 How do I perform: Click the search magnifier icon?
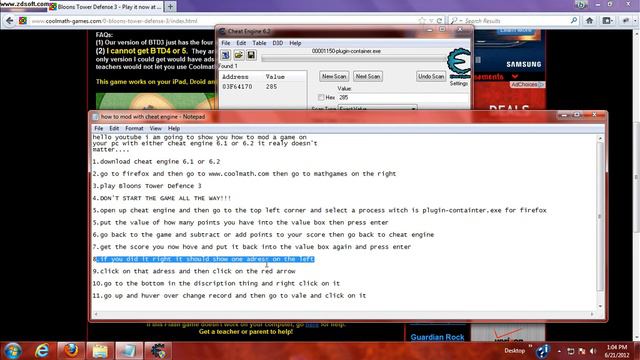pos(574,20)
